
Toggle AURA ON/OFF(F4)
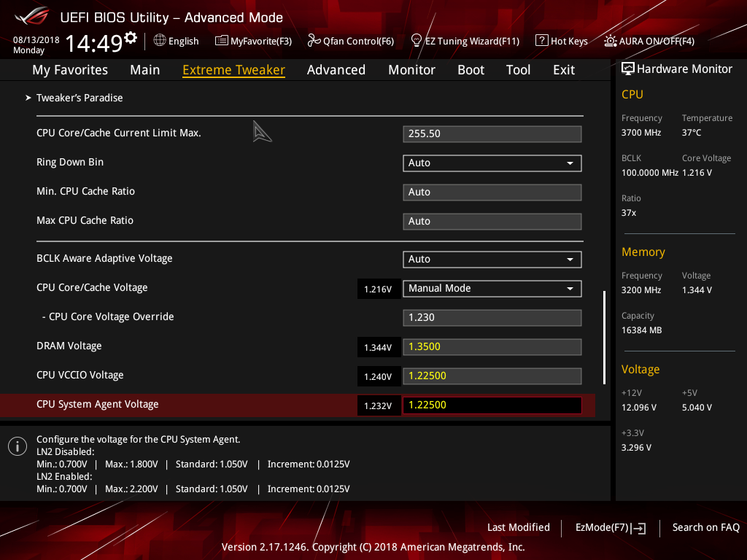(657, 41)
